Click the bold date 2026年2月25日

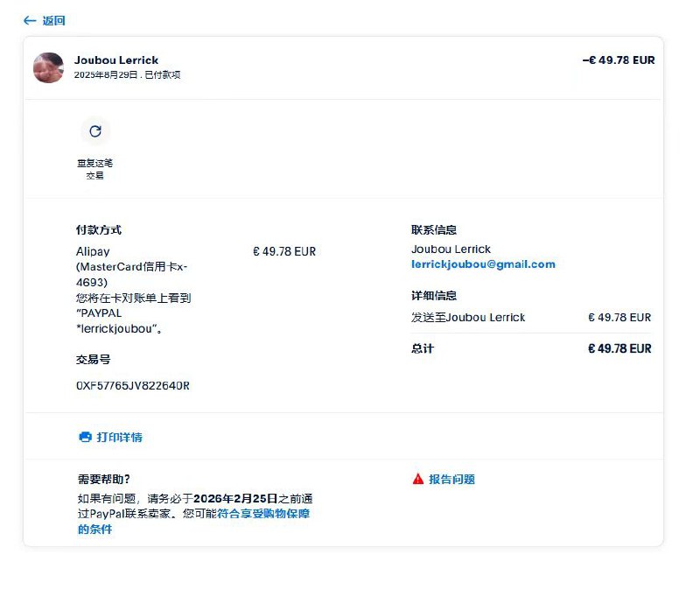(x=235, y=498)
